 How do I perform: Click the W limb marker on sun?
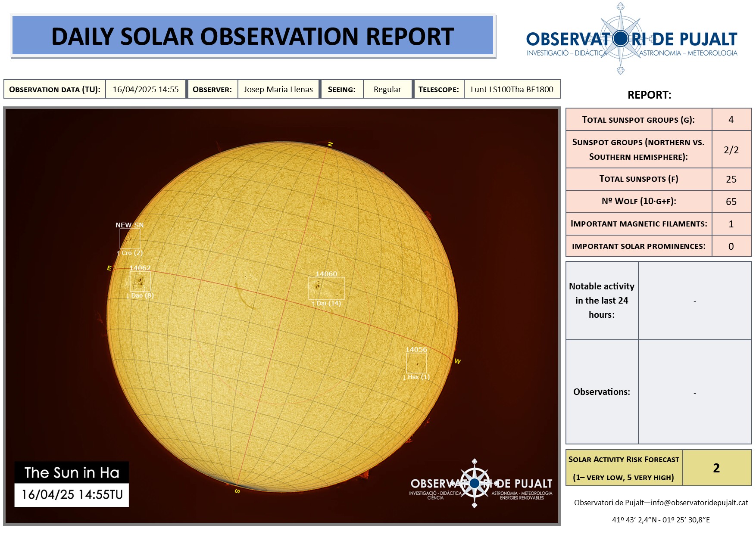point(458,361)
